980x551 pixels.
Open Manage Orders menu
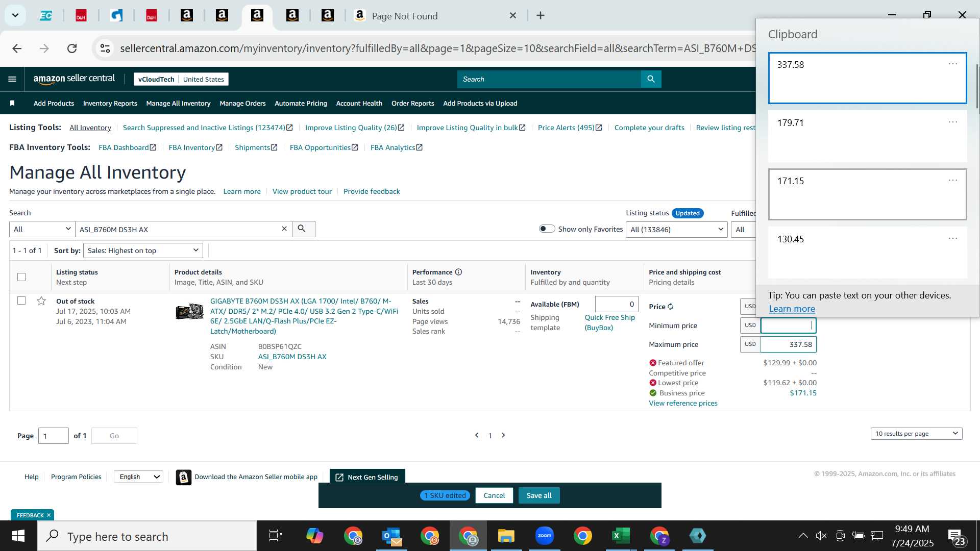(242, 103)
